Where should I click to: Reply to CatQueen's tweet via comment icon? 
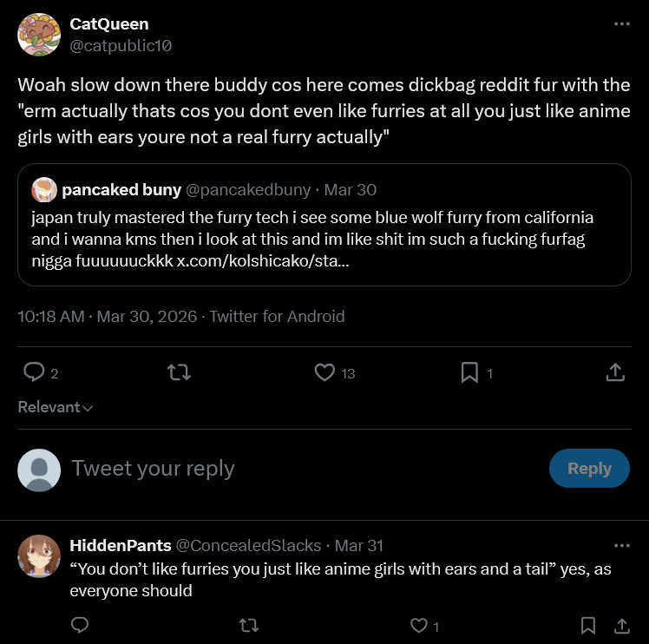34,372
